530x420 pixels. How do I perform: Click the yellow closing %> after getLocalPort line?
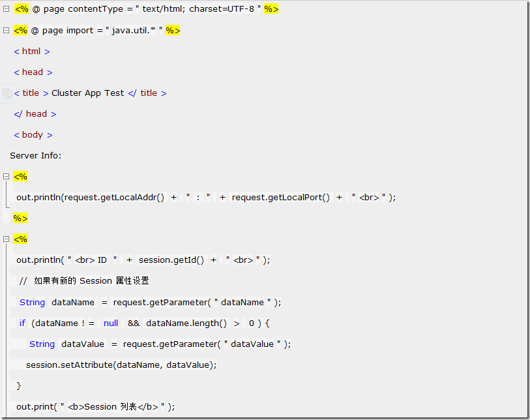(x=20, y=218)
